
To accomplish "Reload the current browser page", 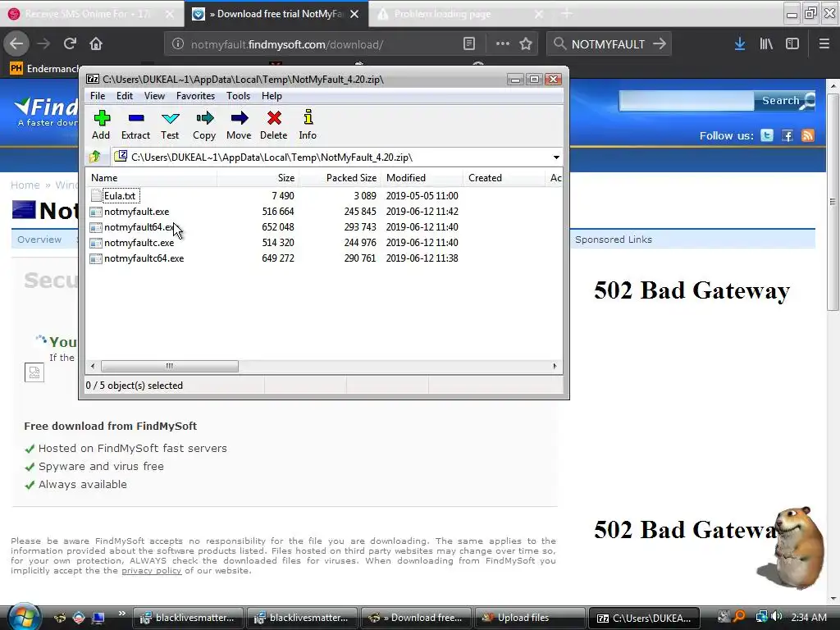I will point(70,44).
